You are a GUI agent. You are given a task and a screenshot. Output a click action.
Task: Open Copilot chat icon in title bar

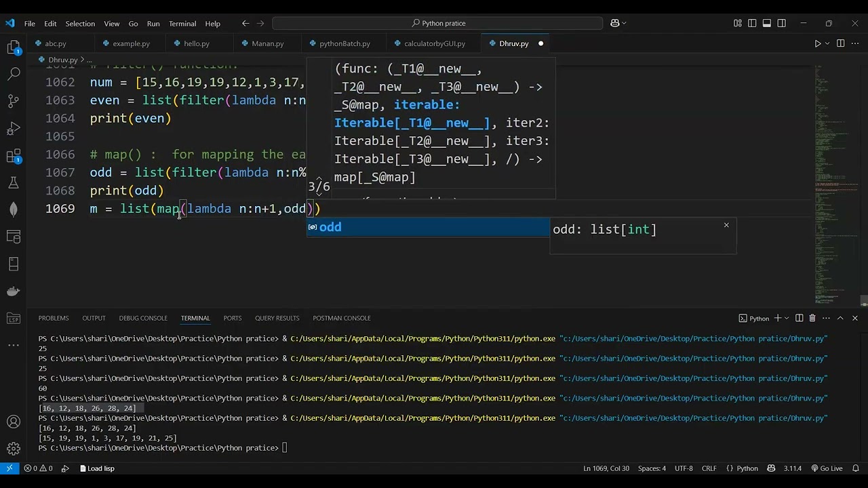tap(614, 23)
